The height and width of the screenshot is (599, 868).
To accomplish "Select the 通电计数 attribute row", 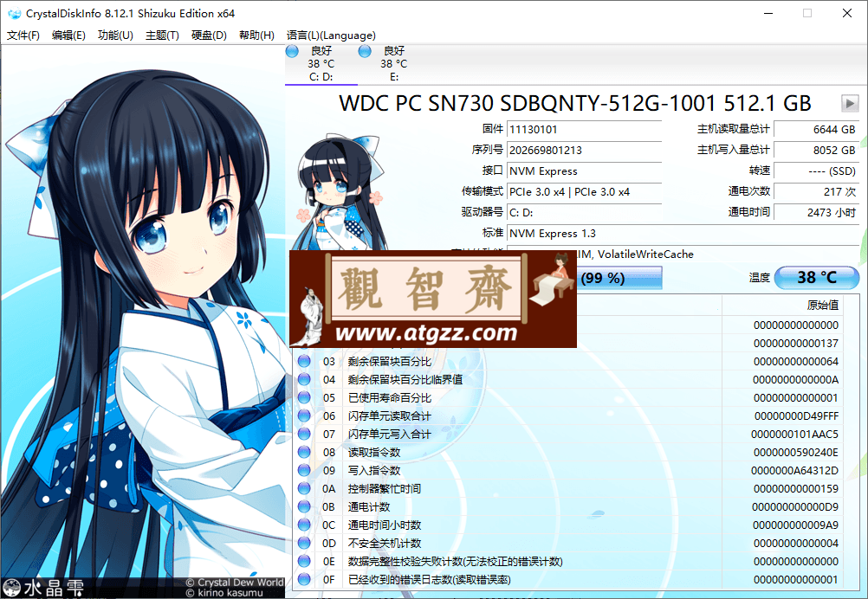I will tap(568, 506).
